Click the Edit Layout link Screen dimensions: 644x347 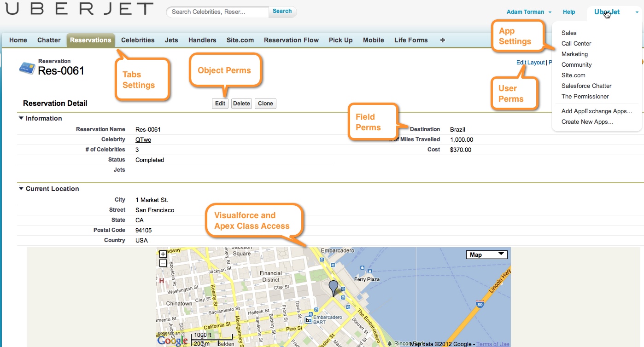tap(530, 63)
